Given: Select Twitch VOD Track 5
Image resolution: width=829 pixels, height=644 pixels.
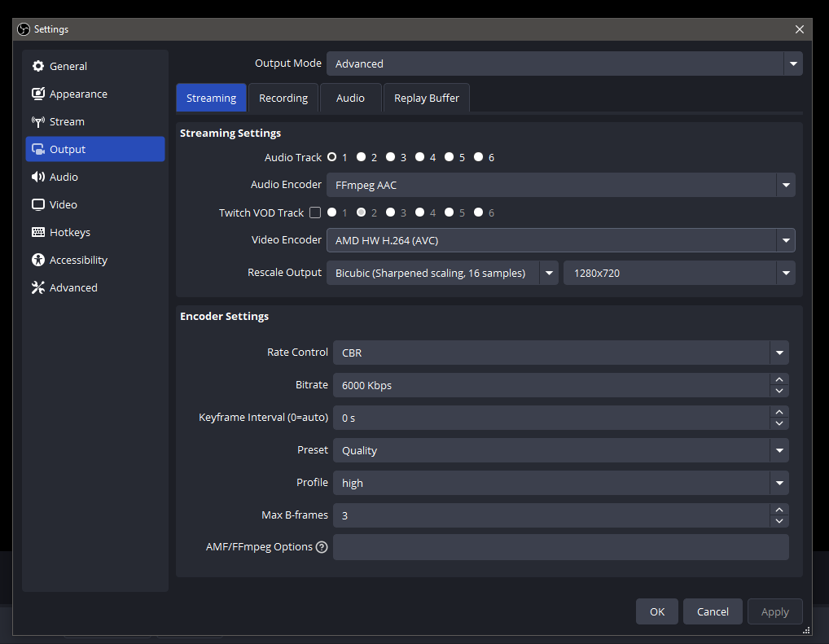Looking at the screenshot, I should click(449, 212).
